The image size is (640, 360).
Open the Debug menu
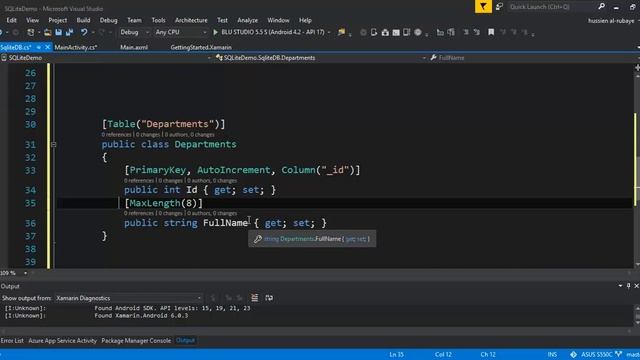[109, 20]
